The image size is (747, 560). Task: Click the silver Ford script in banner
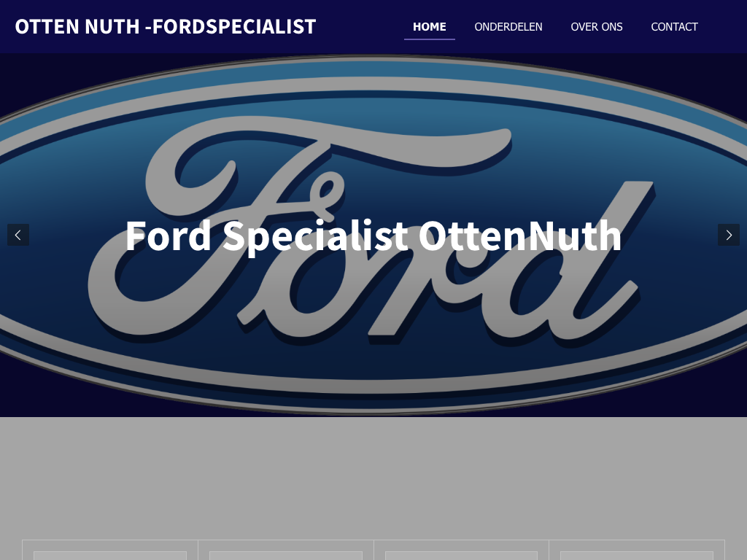pos(371,228)
